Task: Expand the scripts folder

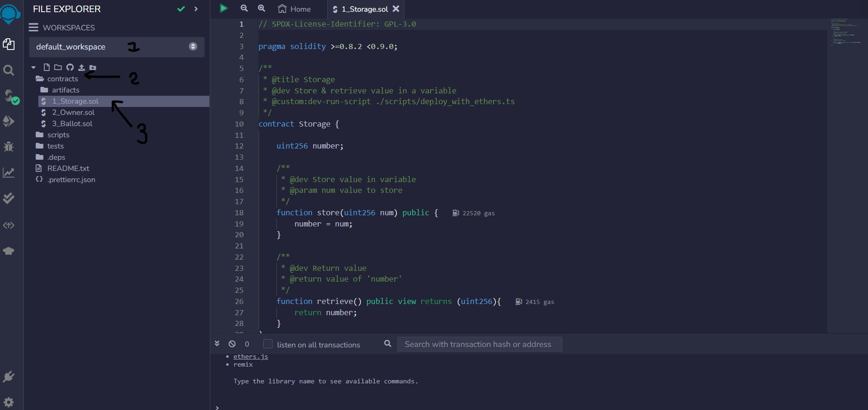Action: (x=58, y=135)
